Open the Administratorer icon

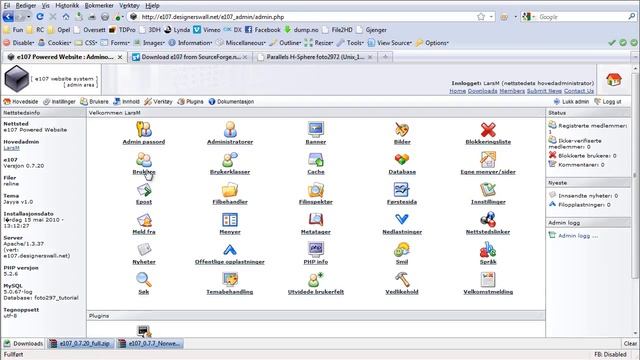coord(230,129)
